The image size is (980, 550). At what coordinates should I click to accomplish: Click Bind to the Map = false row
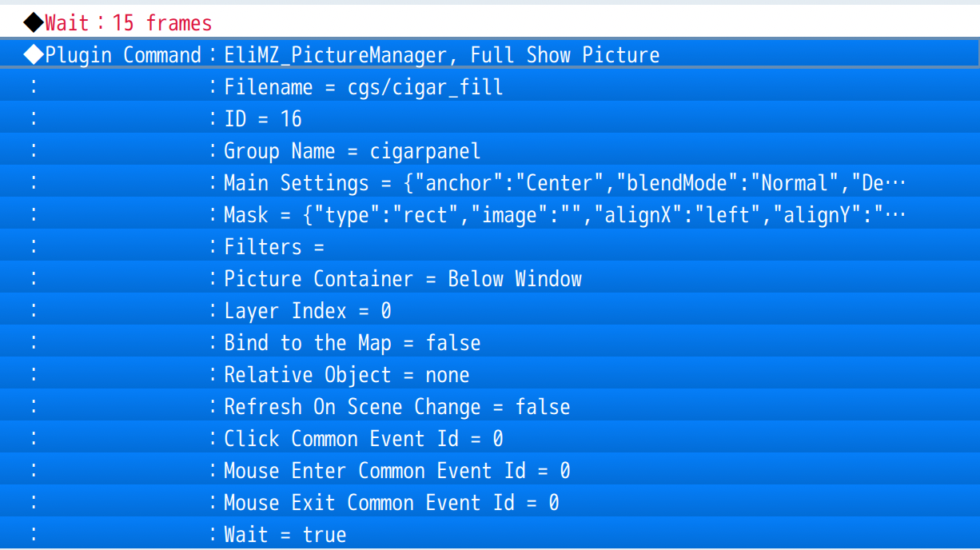click(x=352, y=343)
